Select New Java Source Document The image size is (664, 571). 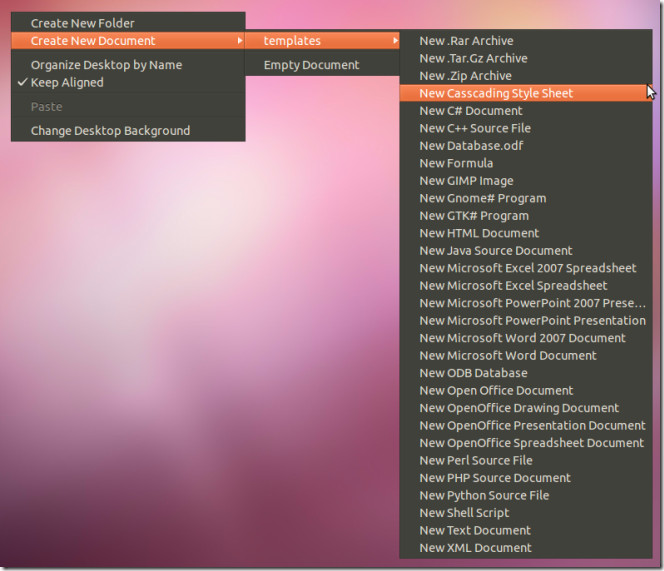coord(526,251)
